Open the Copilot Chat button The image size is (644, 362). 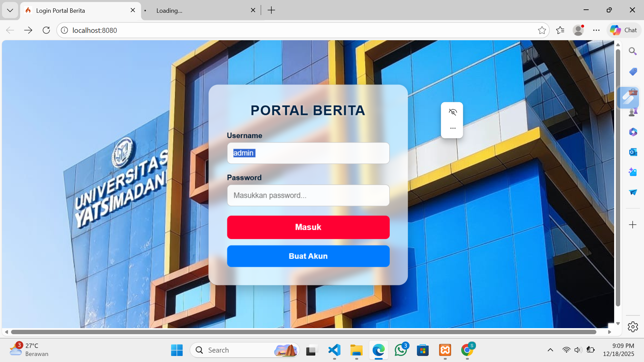click(x=624, y=30)
